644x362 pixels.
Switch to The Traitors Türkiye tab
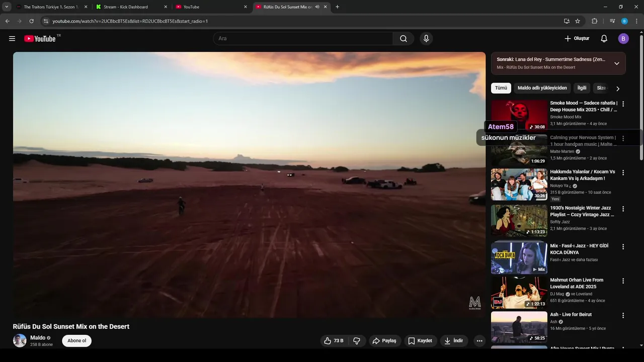[x=51, y=7]
